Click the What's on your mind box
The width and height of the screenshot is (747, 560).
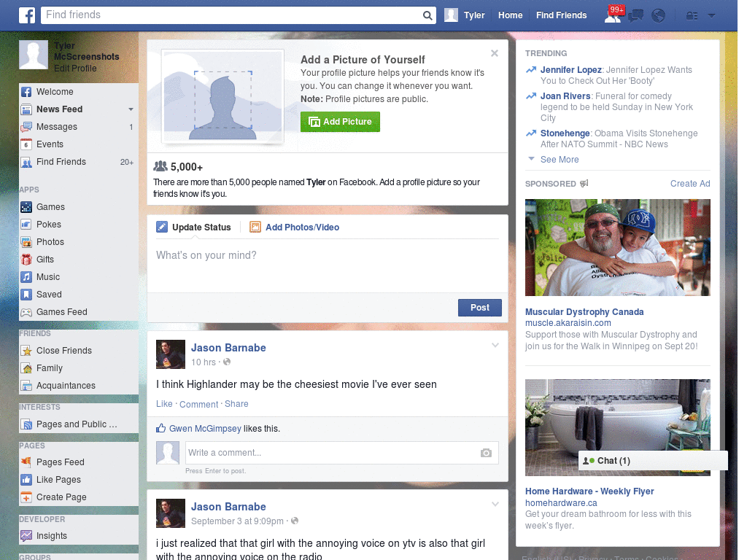pyautogui.click(x=328, y=265)
